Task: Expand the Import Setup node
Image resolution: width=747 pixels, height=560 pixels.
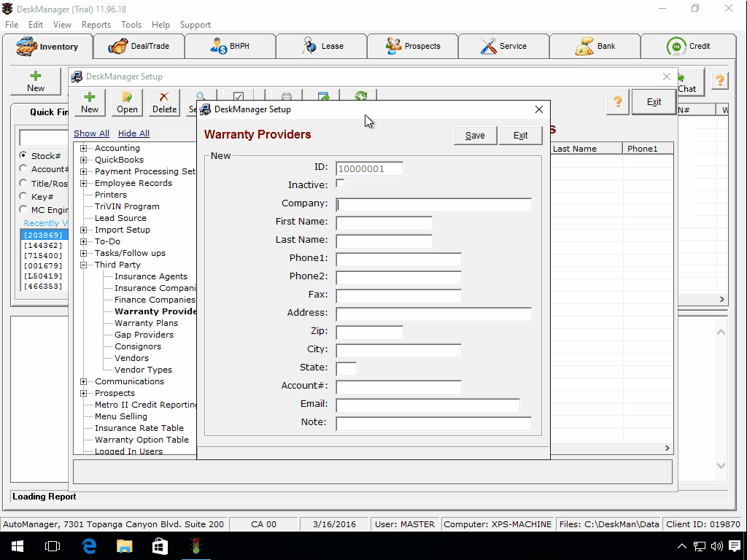Action: pos(83,230)
